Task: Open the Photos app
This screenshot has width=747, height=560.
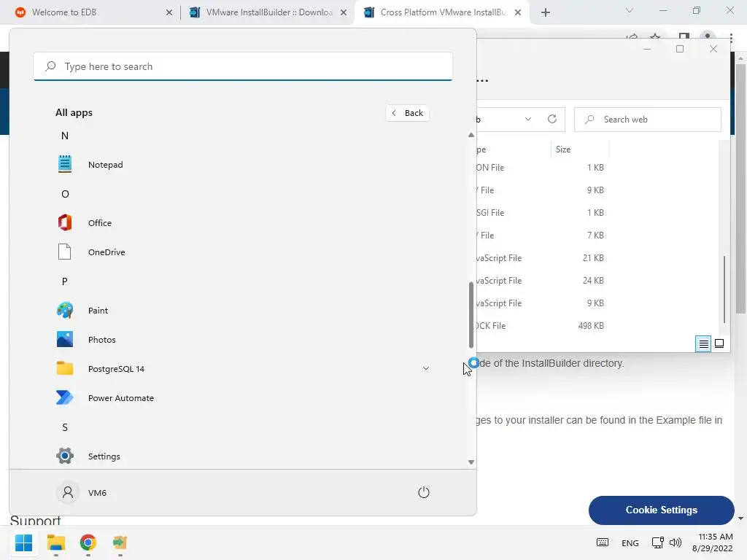Action: (242, 340)
